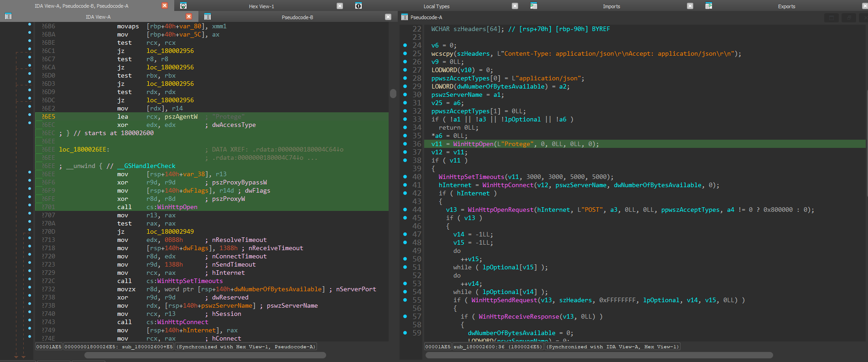Click the Hex View-1 tab icon
The width and height of the screenshot is (868, 362).
tap(183, 6)
